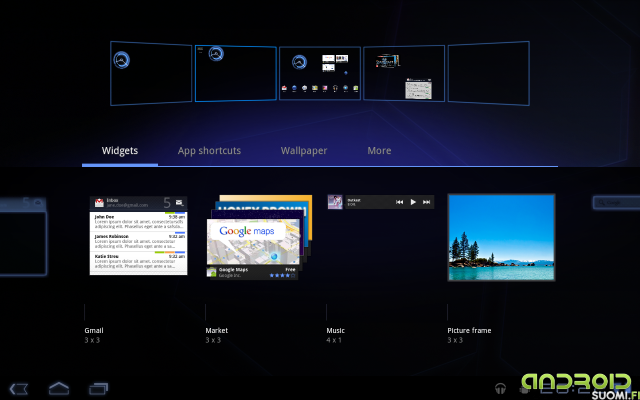
Task: Click the Music widget label
Action: click(336, 330)
